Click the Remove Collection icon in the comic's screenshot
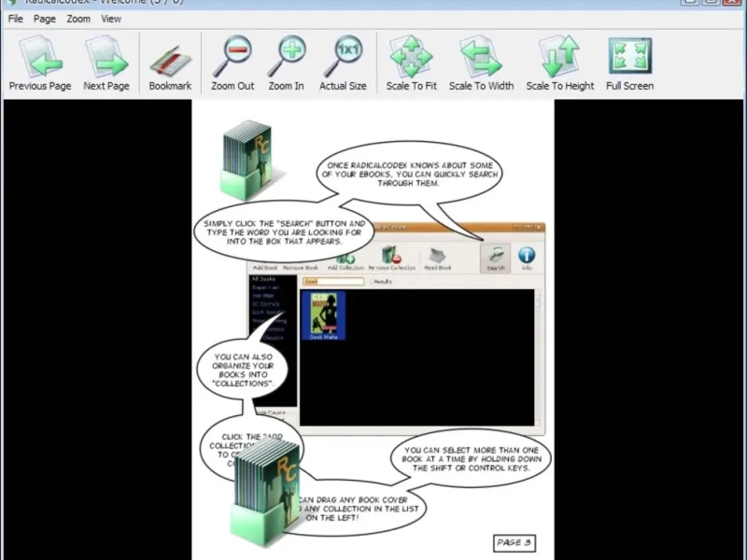 391,259
